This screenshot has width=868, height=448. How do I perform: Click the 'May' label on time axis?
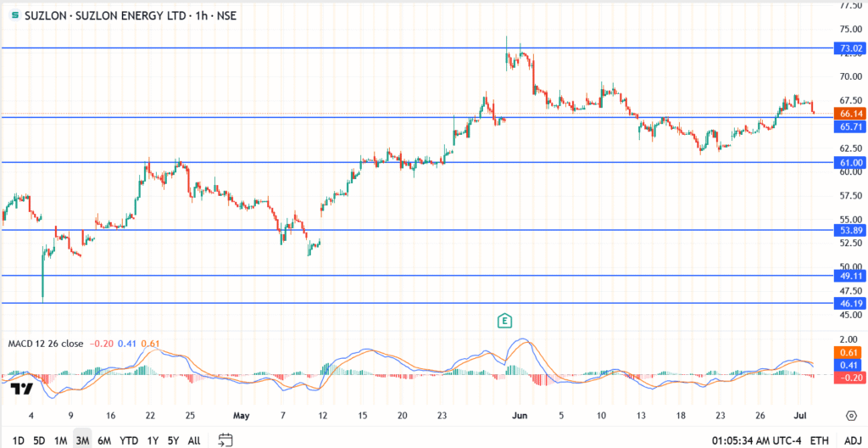tap(242, 415)
